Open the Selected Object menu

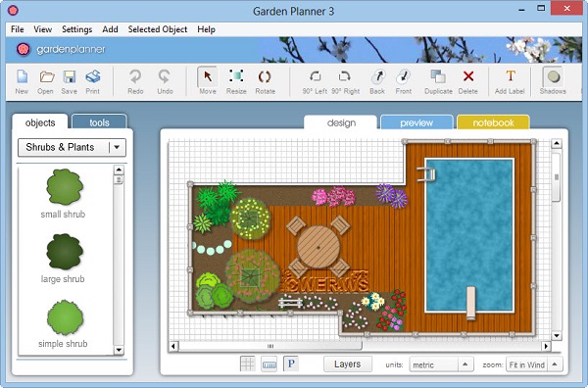pyautogui.click(x=158, y=29)
